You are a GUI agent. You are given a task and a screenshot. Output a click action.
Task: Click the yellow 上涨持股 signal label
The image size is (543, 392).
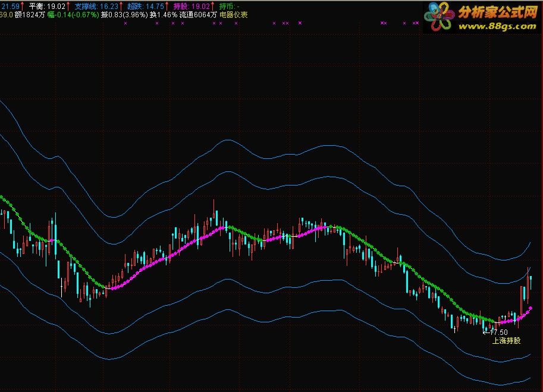tap(506, 341)
